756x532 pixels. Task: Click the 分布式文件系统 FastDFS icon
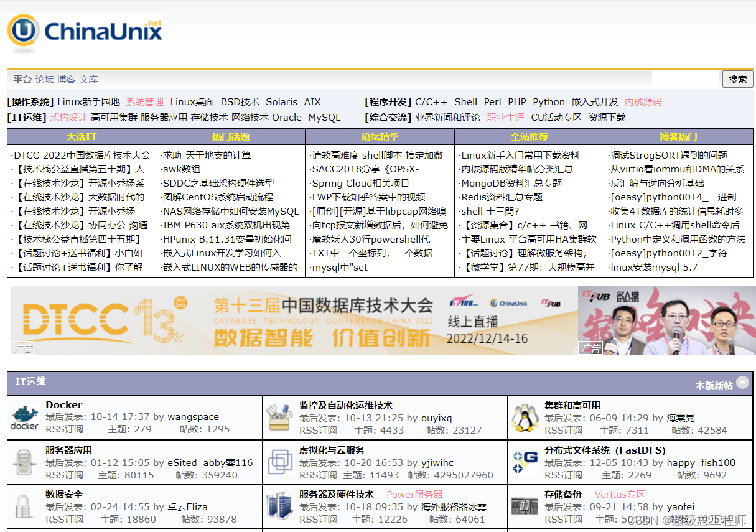525,462
